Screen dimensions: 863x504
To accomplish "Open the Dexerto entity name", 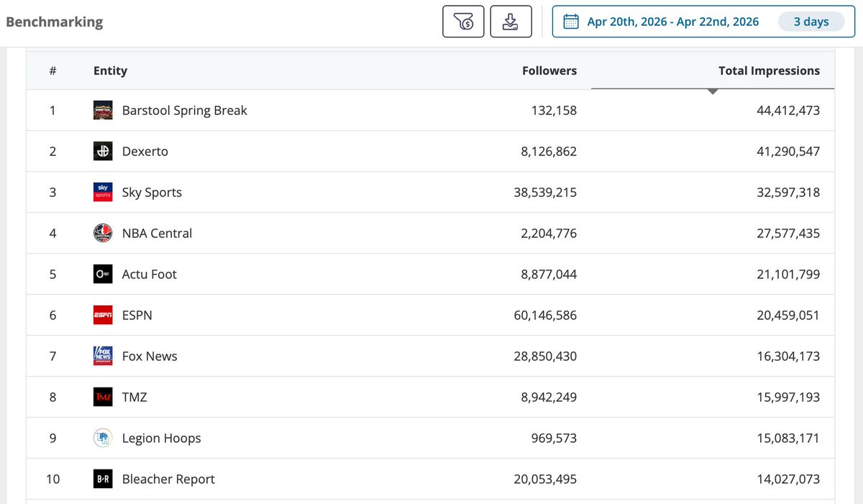I will 145,151.
